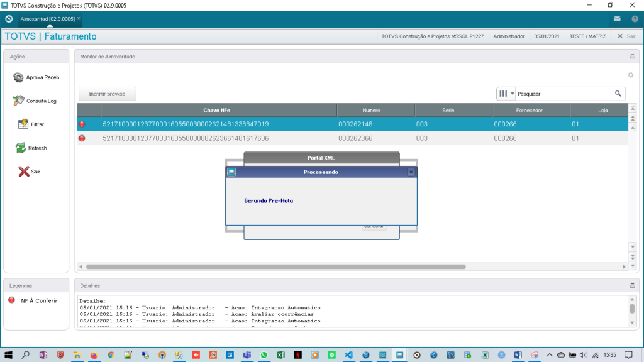Open the Processando dialog system icon
Viewport: 644px width, 362px height.
[x=231, y=172]
